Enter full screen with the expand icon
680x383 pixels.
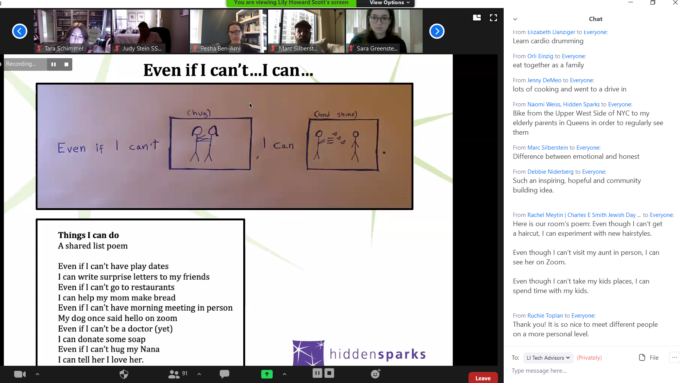click(x=494, y=18)
